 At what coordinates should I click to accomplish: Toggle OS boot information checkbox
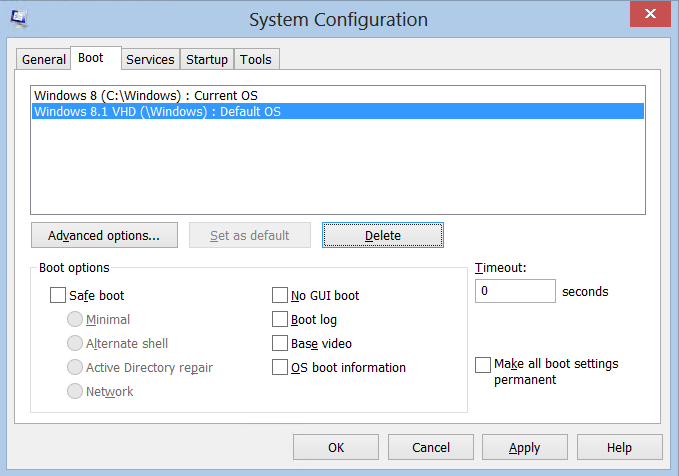pos(280,367)
